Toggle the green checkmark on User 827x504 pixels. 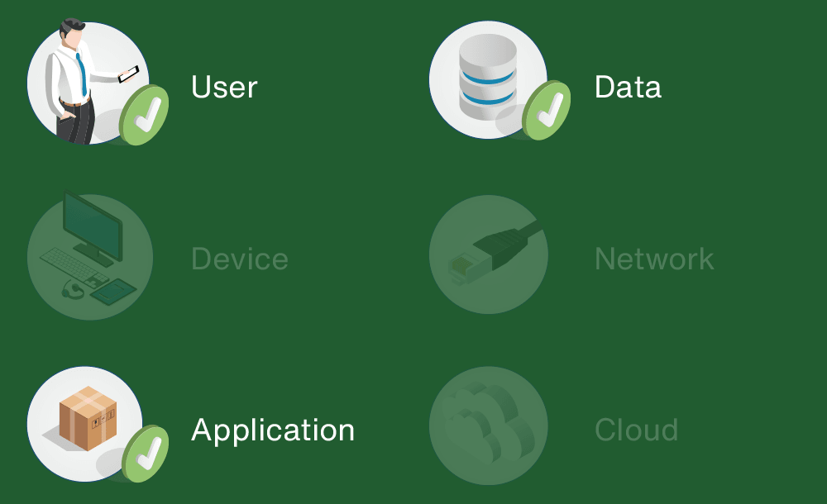point(144,115)
